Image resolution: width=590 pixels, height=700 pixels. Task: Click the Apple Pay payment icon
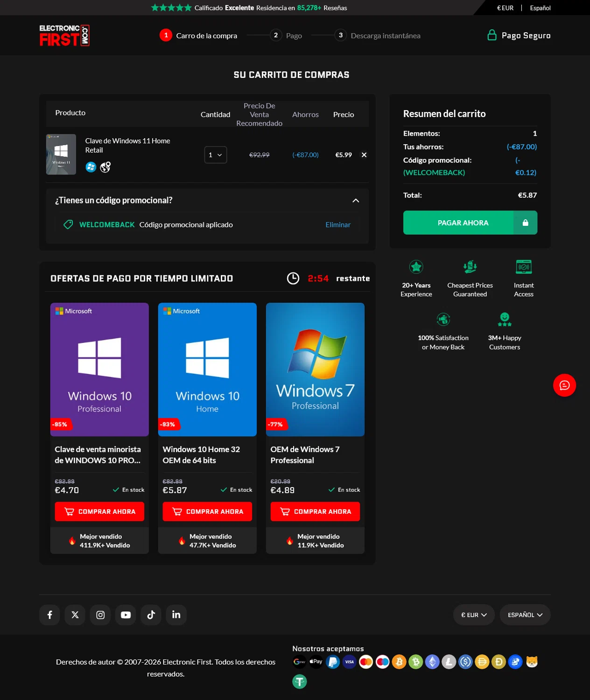(x=316, y=662)
